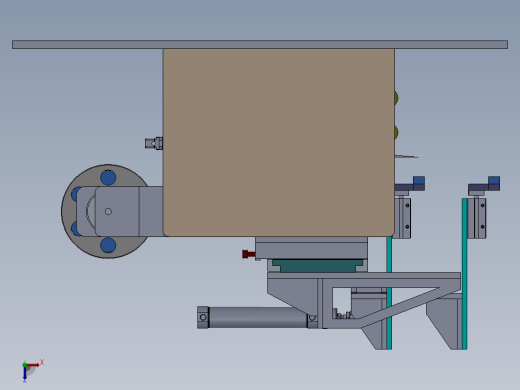Pick the bottom blue bolt on the flange
520x390 pixels.
pos(108,245)
